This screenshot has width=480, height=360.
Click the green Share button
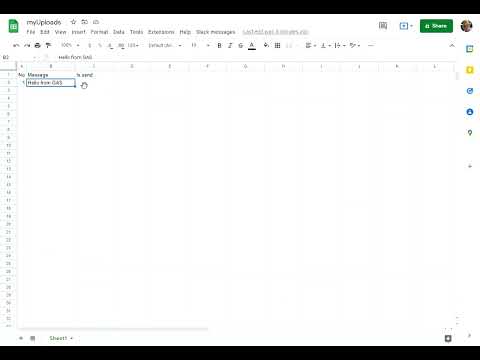tap(436, 26)
